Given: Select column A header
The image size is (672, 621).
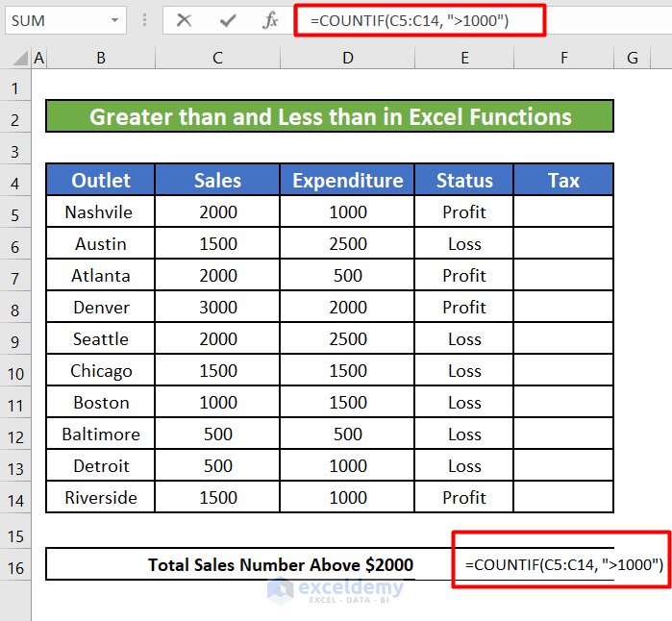Looking at the screenshot, I should click(39, 58).
